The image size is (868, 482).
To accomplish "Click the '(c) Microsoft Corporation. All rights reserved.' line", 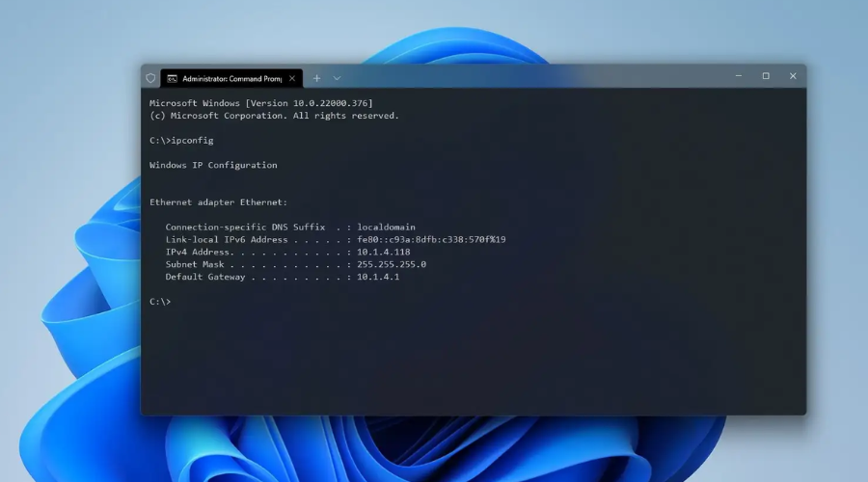I will point(274,116).
